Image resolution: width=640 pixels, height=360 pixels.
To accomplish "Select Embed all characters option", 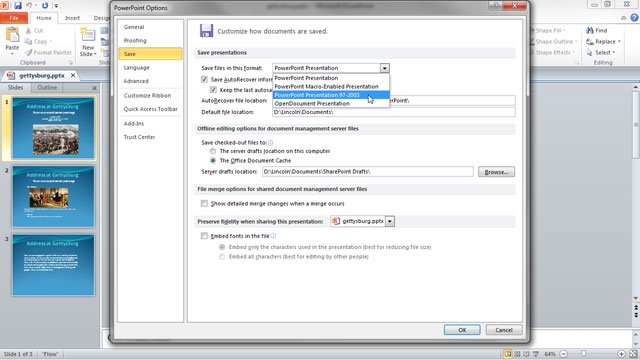I will click(222, 256).
